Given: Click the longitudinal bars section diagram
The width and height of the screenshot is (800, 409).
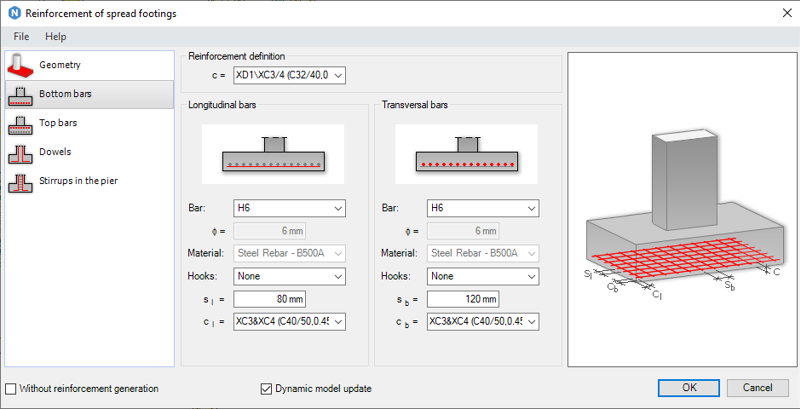Looking at the screenshot, I should (x=273, y=154).
